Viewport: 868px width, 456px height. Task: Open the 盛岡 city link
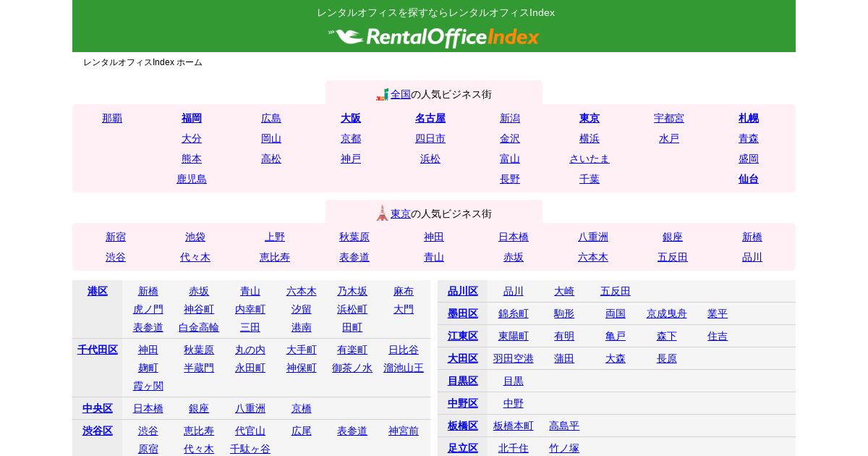(x=749, y=159)
